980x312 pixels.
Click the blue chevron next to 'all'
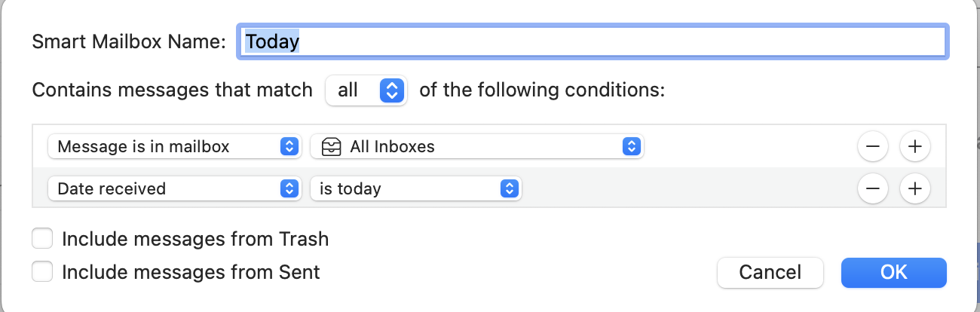pyautogui.click(x=391, y=90)
